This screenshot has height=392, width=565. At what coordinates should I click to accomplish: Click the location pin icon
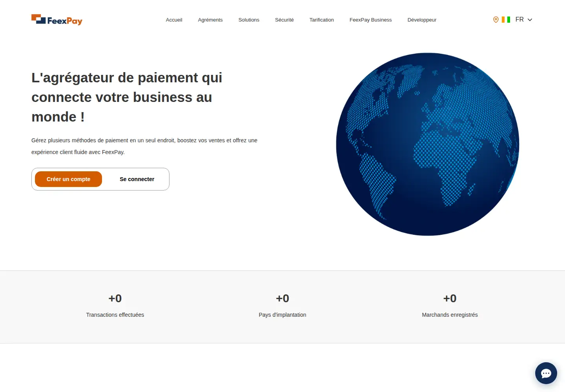(x=496, y=20)
